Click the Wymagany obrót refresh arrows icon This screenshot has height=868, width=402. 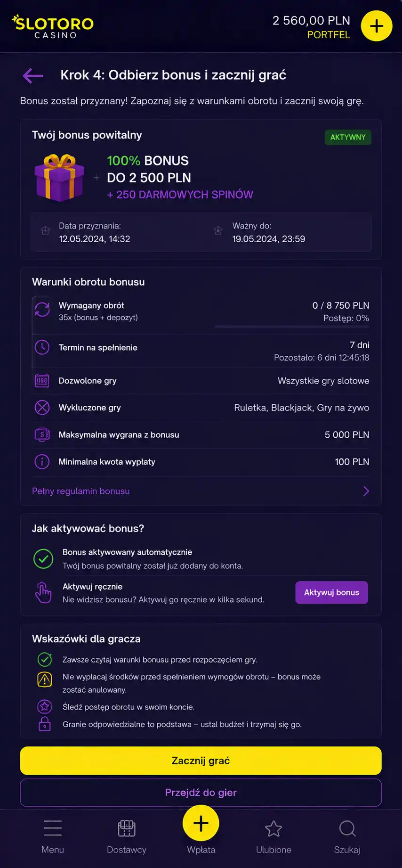[42, 310]
